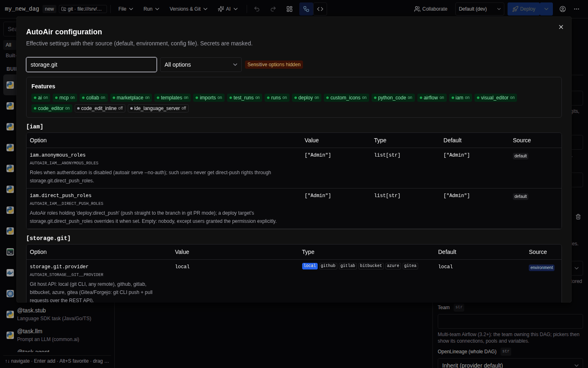The width and height of the screenshot is (588, 368).
Task: Click the Deploy rocket button
Action: click(524, 9)
